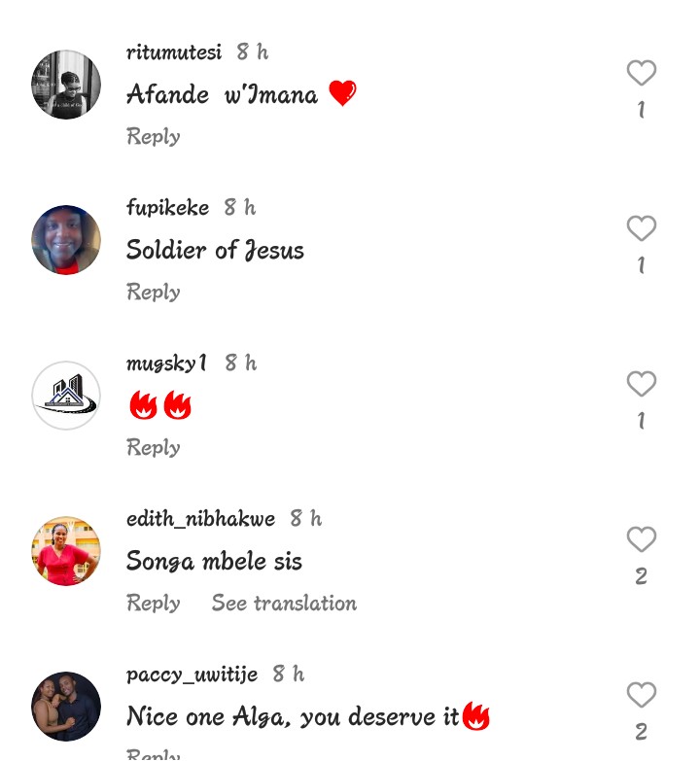Reply to the 'Soldier of Jesus' comment
Image resolution: width=700 pixels, height=761 pixels.
(x=153, y=292)
